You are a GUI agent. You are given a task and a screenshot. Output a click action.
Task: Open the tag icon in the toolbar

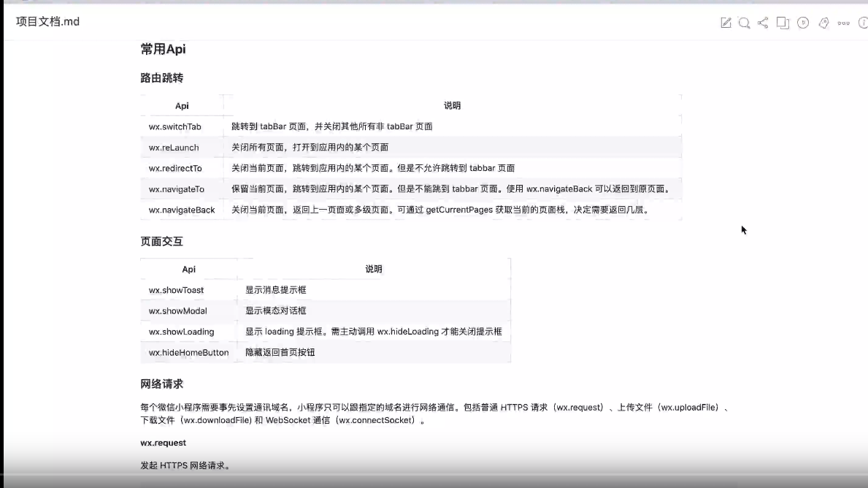point(823,23)
